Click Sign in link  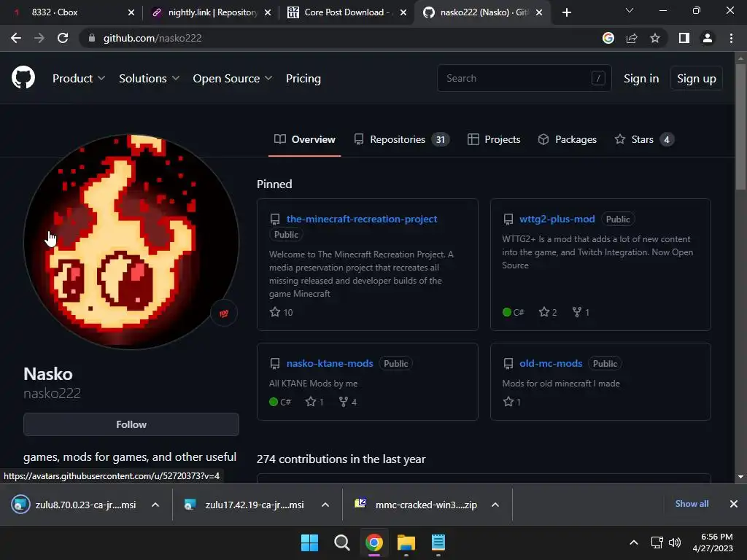tap(641, 78)
